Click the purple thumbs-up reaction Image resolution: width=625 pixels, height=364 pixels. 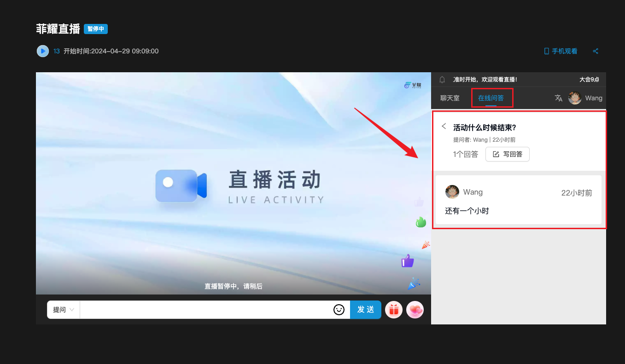pyautogui.click(x=408, y=261)
